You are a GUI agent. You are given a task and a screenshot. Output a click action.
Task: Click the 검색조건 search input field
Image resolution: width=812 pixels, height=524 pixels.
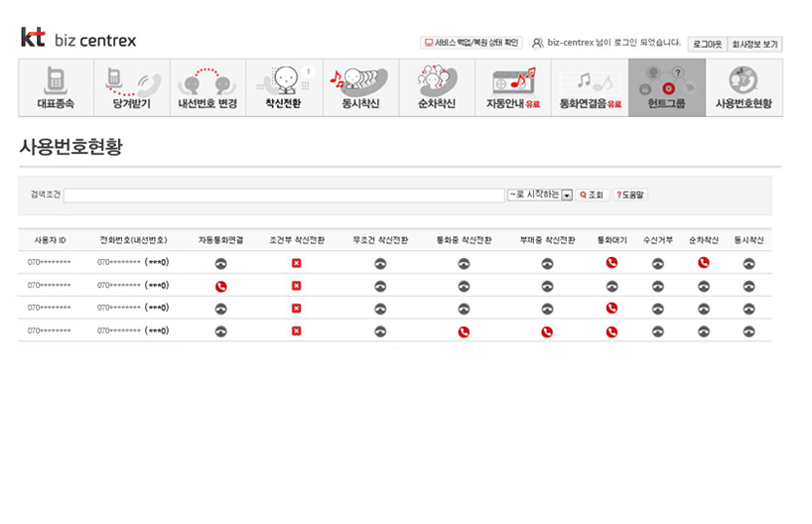point(284,196)
